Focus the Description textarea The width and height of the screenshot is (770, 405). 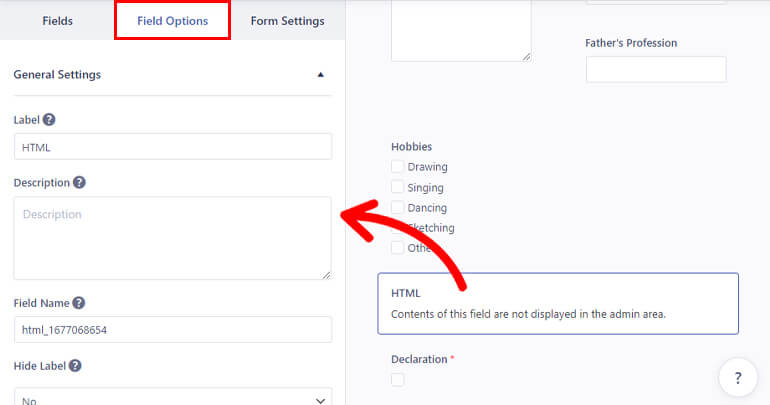click(172, 237)
